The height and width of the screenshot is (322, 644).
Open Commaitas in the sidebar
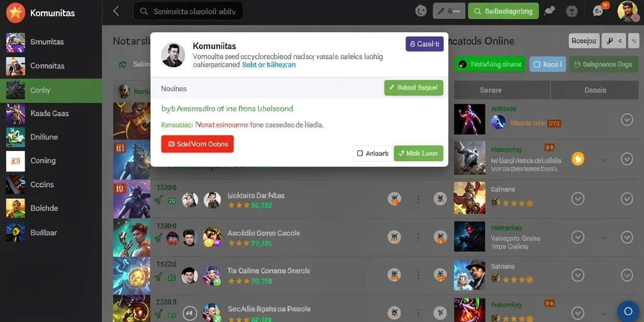click(x=51, y=65)
